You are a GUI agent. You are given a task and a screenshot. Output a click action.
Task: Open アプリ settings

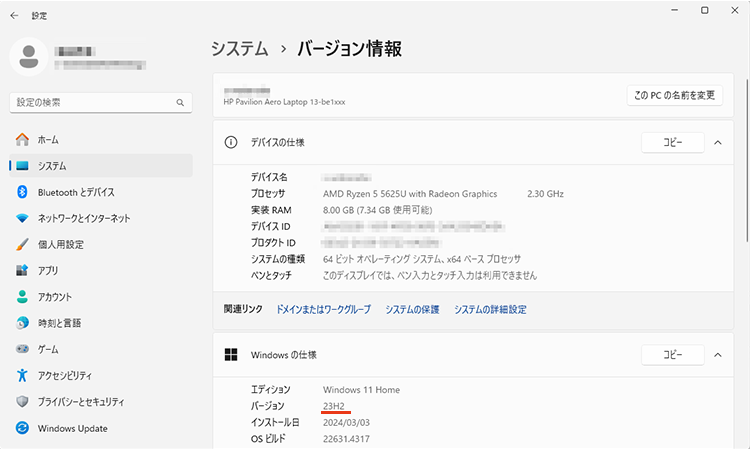(101, 271)
